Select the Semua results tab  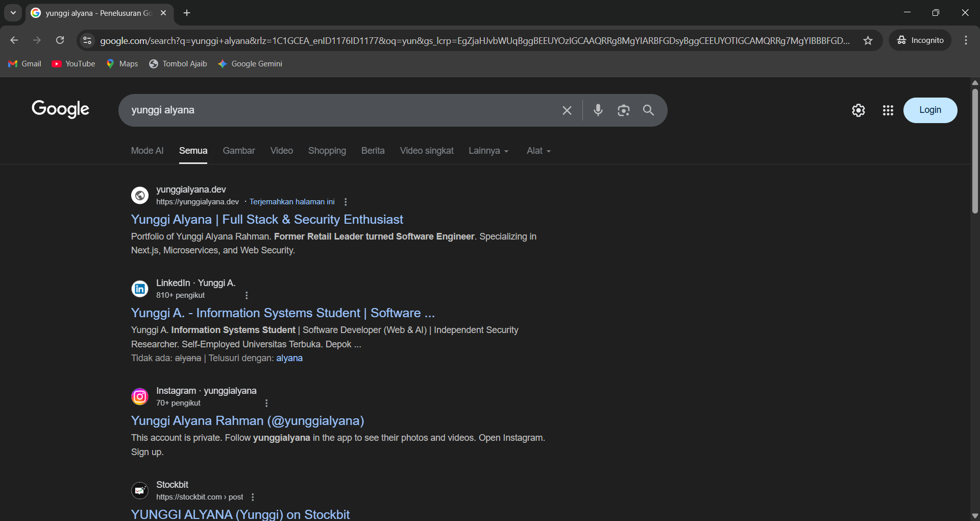193,151
